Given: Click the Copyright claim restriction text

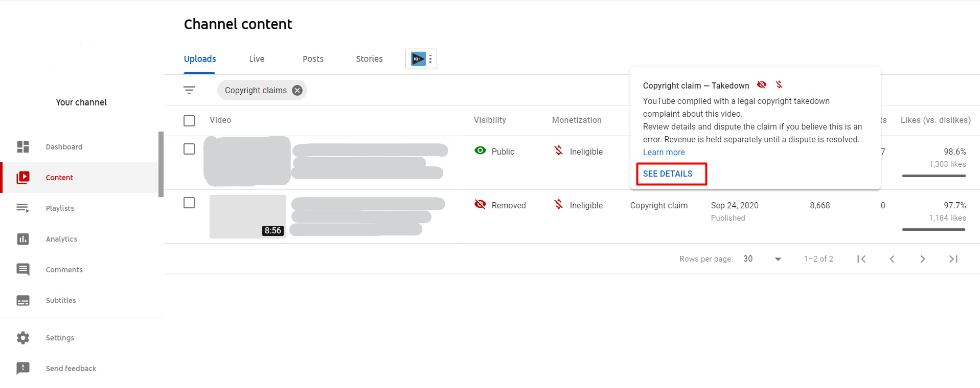Looking at the screenshot, I should click(x=658, y=205).
